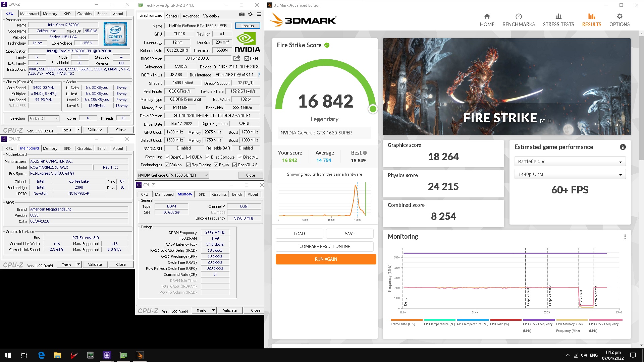The image size is (644, 362).
Task: Switch to GPU-Z green card taskbar icon
Action: 123,355
